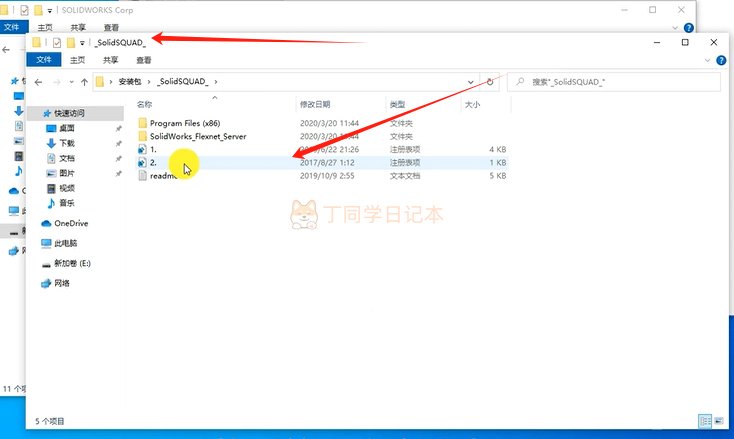Sort files by 修改日期 column
The height and width of the screenshot is (439, 734).
tap(315, 104)
